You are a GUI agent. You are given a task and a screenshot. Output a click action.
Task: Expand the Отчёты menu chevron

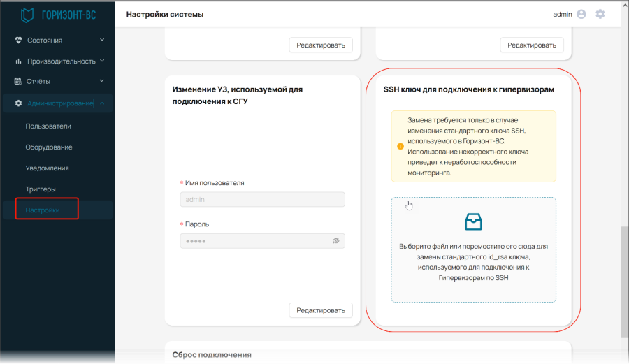click(102, 80)
